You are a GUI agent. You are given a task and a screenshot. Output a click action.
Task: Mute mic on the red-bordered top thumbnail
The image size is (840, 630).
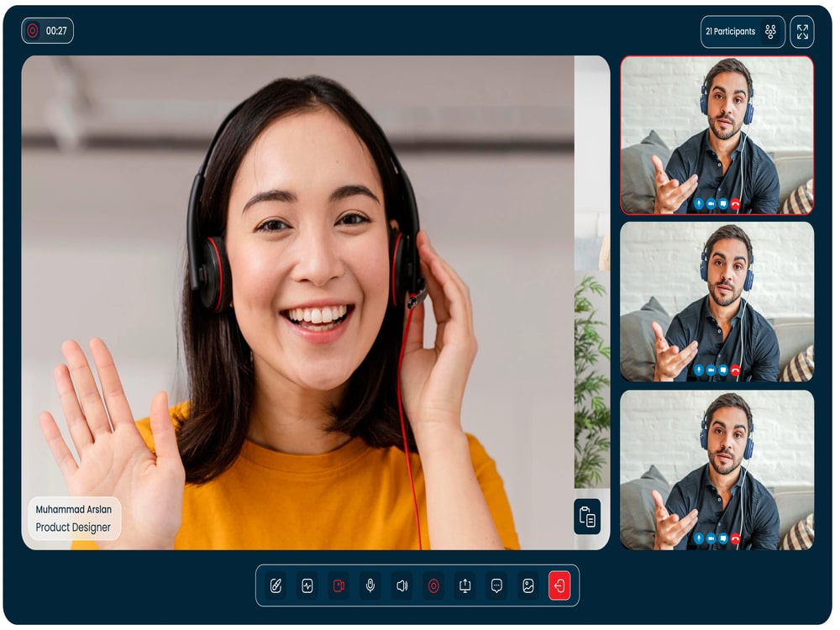699,203
